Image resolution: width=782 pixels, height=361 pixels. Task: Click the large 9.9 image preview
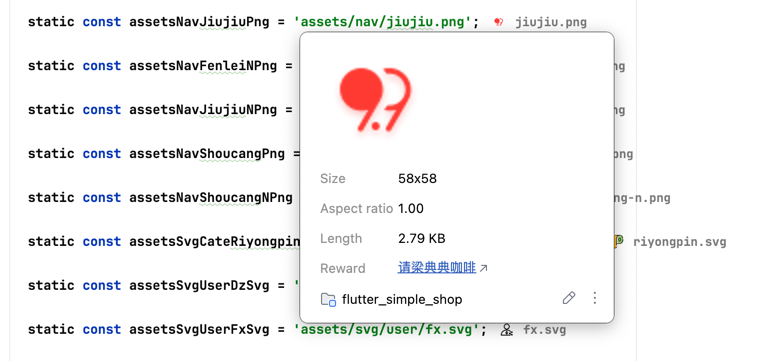coord(375,100)
